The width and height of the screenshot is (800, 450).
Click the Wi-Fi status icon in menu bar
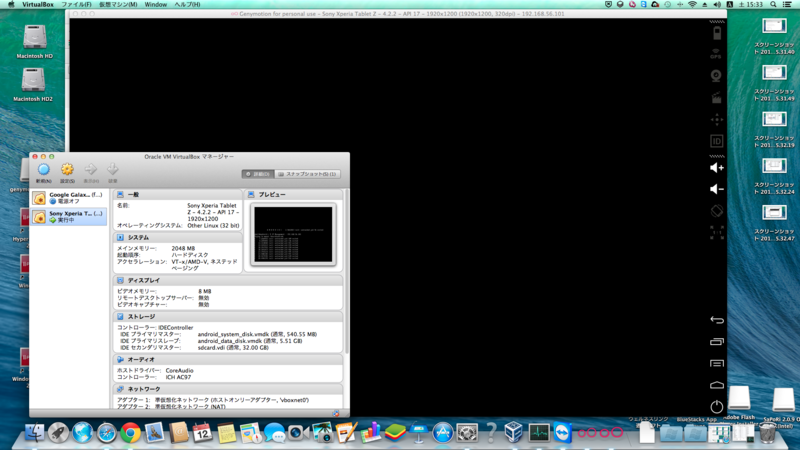click(x=692, y=4)
